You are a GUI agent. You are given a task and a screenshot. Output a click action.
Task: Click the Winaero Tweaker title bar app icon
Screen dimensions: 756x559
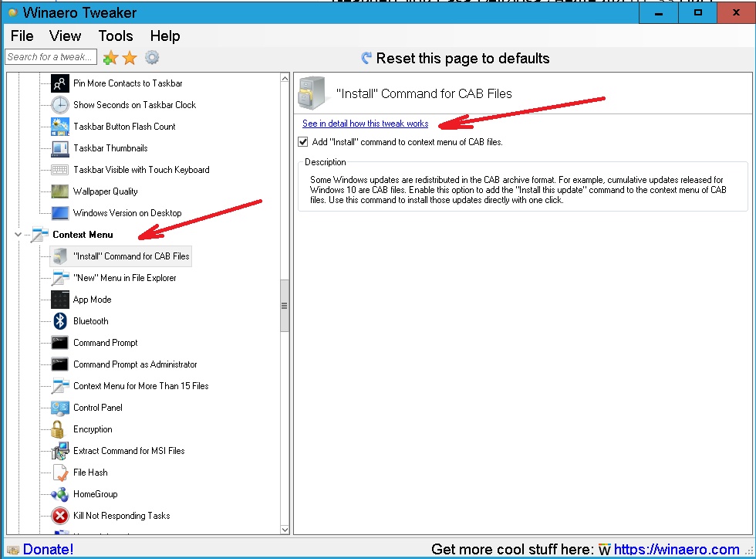coord(13,12)
